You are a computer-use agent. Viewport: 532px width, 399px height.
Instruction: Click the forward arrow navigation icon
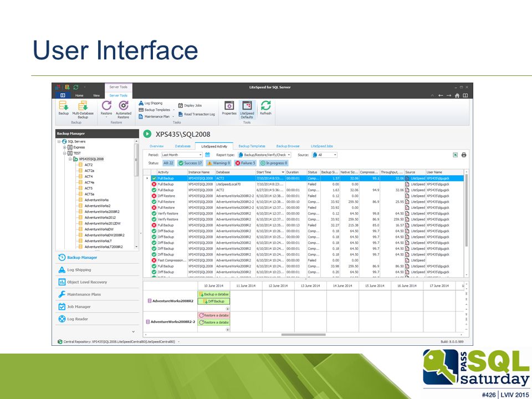(x=448, y=96)
